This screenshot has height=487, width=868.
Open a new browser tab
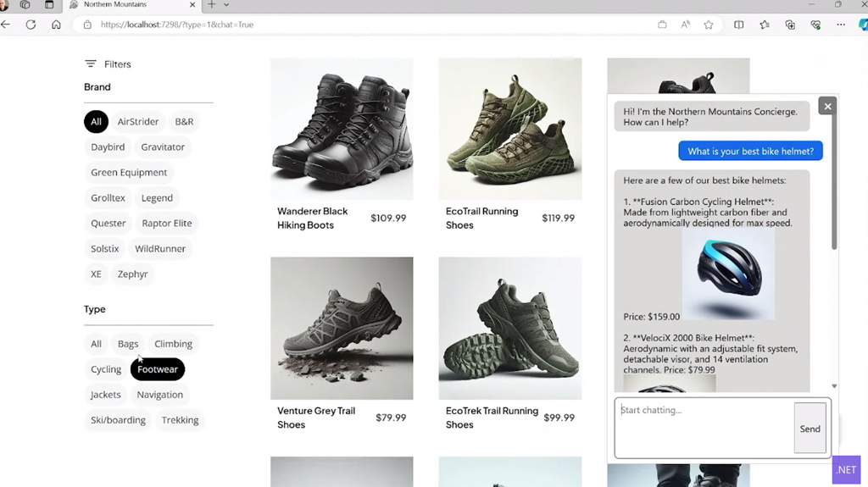[x=211, y=4]
